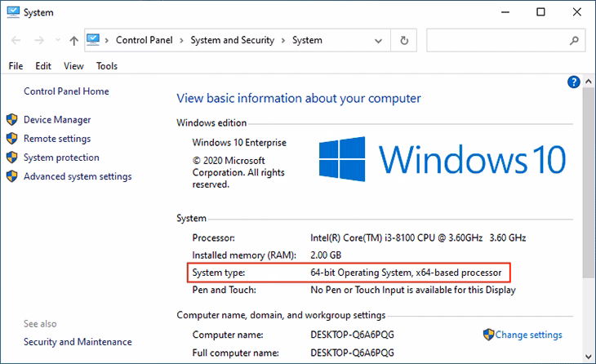The image size is (596, 364).
Task: Click the shield icon beside Device Manager
Action: [x=11, y=120]
